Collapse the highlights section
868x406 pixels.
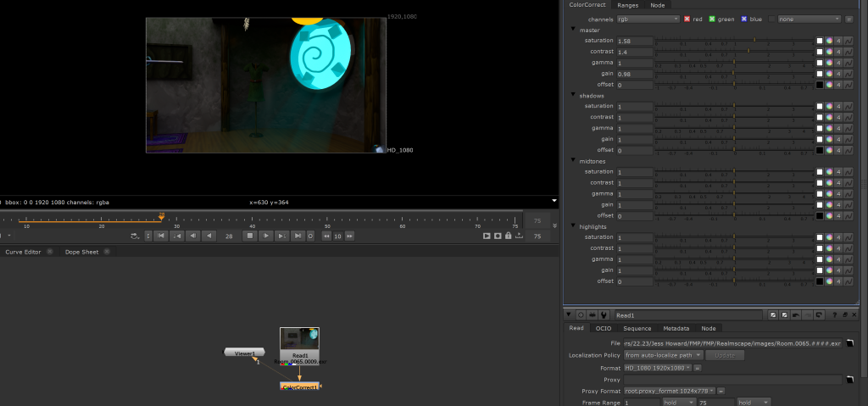tap(574, 226)
